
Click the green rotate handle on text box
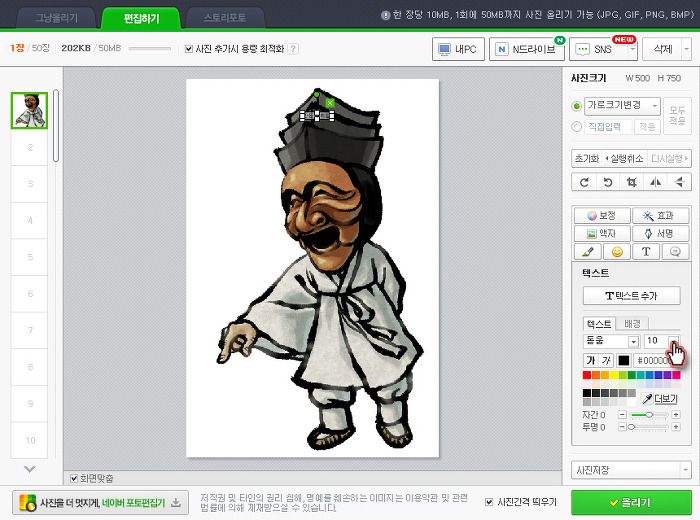click(317, 94)
